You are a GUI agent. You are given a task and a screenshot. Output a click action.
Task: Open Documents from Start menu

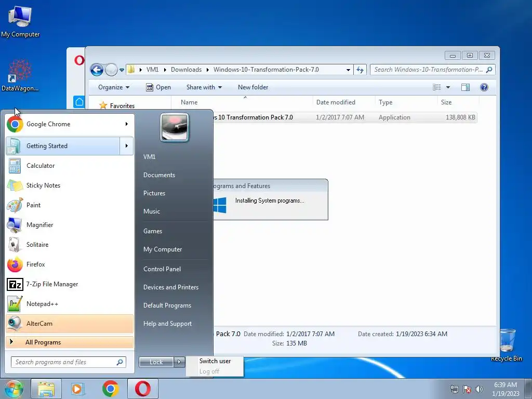click(x=159, y=175)
